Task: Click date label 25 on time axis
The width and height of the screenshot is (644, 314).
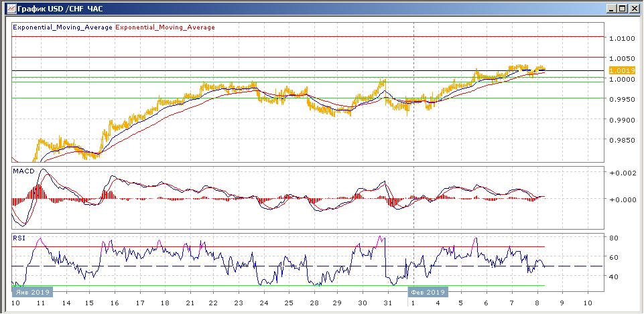Action: [289, 303]
